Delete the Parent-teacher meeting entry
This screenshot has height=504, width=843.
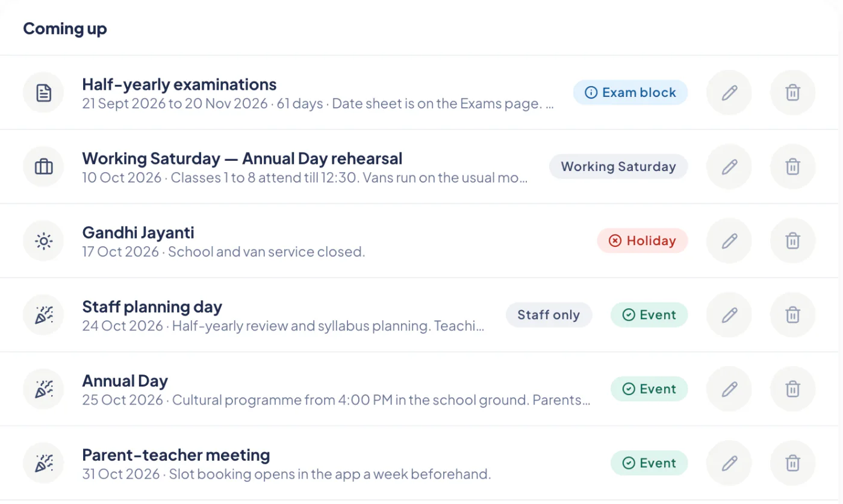tap(793, 463)
